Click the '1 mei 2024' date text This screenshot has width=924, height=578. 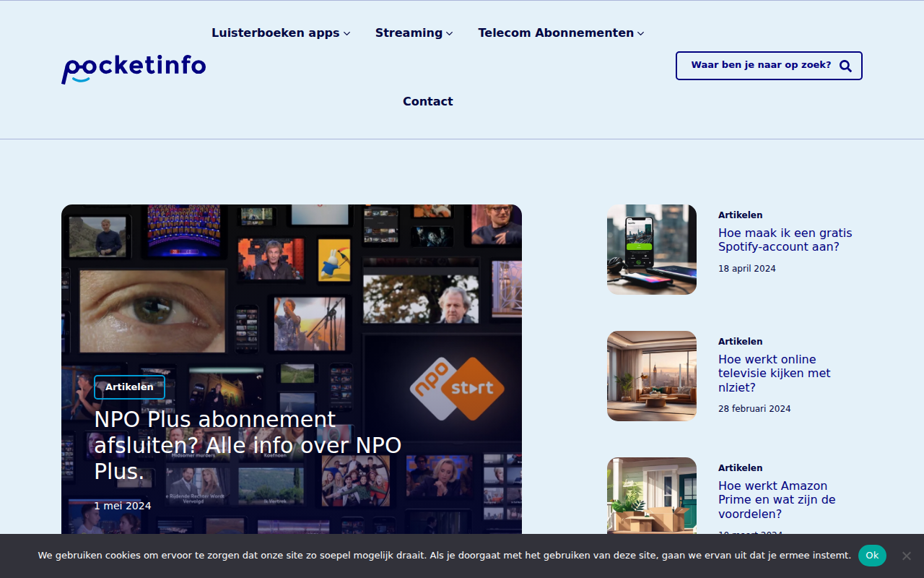coord(123,506)
